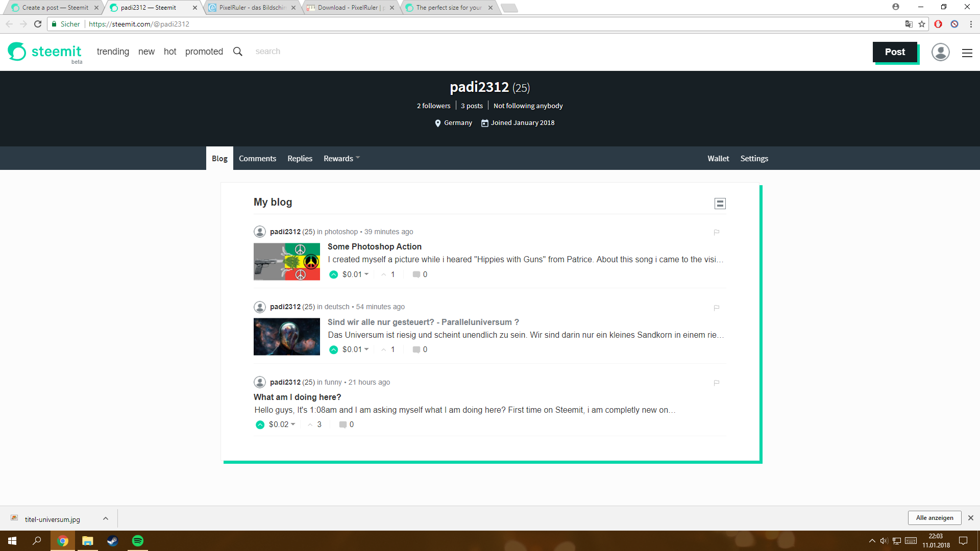Image resolution: width=980 pixels, height=551 pixels.
Task: Open the hamburger menu top right
Action: (967, 53)
